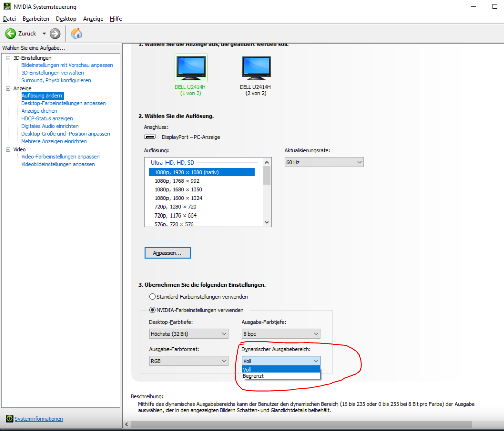Click the Systeminformationen icon at bottom left
The height and width of the screenshot is (431, 504).
(9, 419)
